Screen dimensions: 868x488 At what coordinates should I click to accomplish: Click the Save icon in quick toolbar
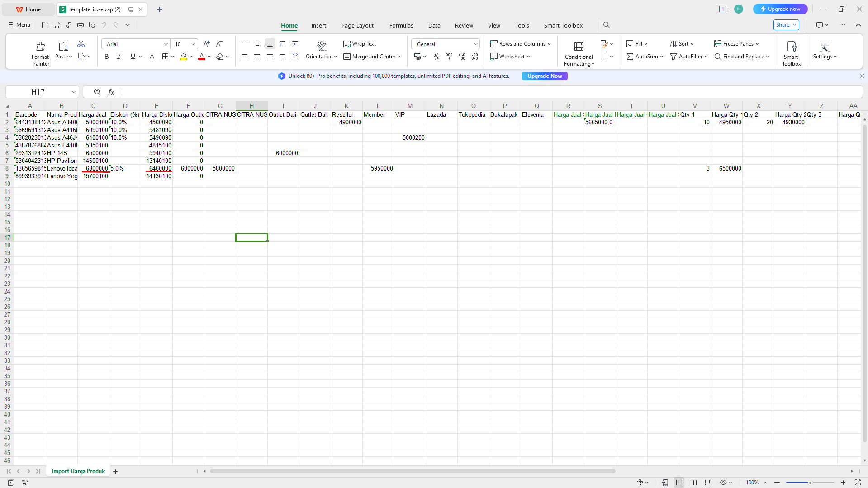pos(57,25)
